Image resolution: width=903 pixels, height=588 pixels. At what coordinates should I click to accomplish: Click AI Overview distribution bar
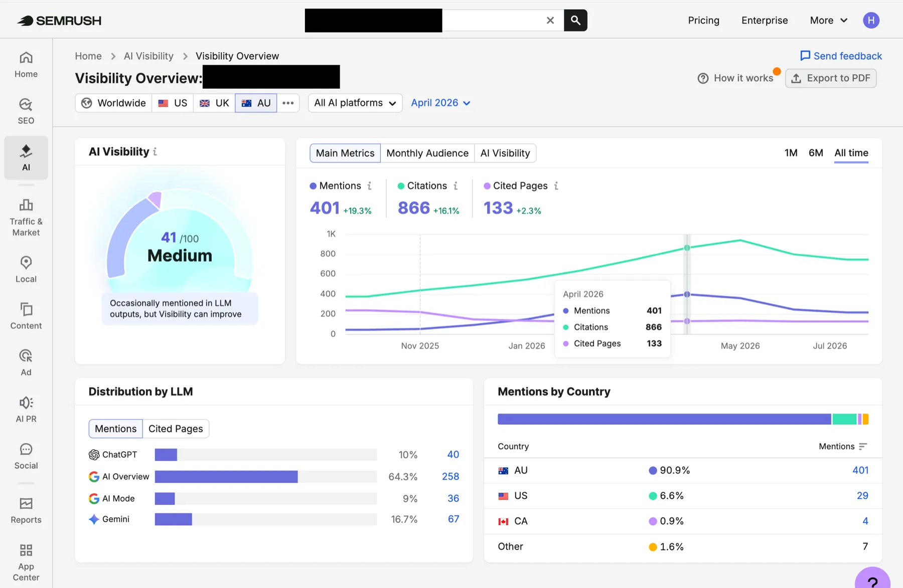point(226,477)
